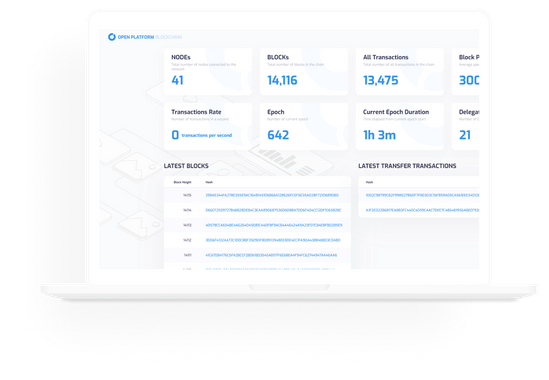Viewport: 549px width, 380px height.
Task: Open the hash link for block 14114
Action: (x=273, y=210)
